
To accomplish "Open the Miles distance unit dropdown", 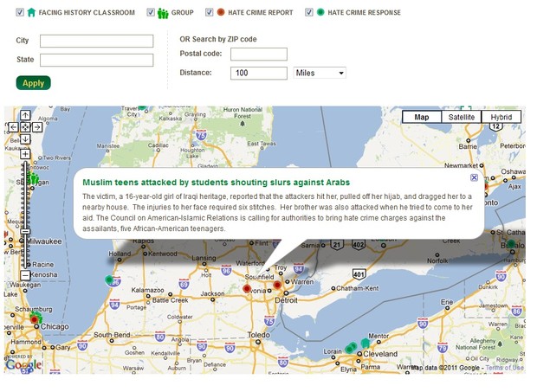I will (x=320, y=74).
